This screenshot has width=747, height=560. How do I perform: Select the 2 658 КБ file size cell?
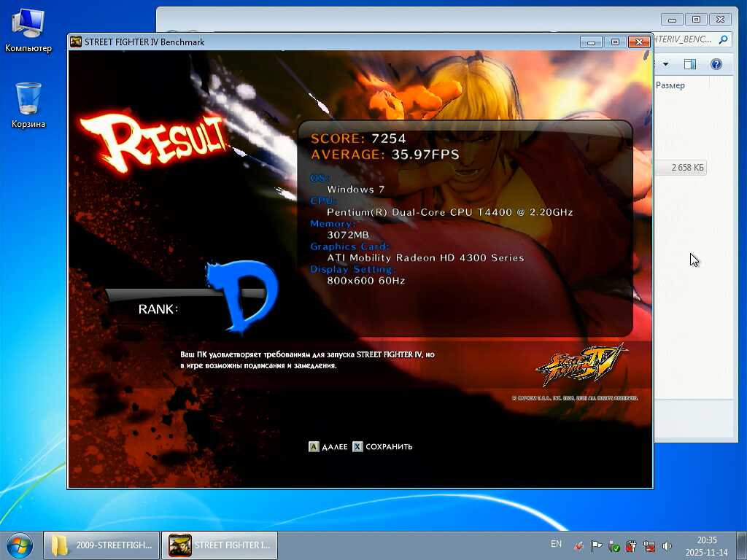pyautogui.click(x=687, y=168)
